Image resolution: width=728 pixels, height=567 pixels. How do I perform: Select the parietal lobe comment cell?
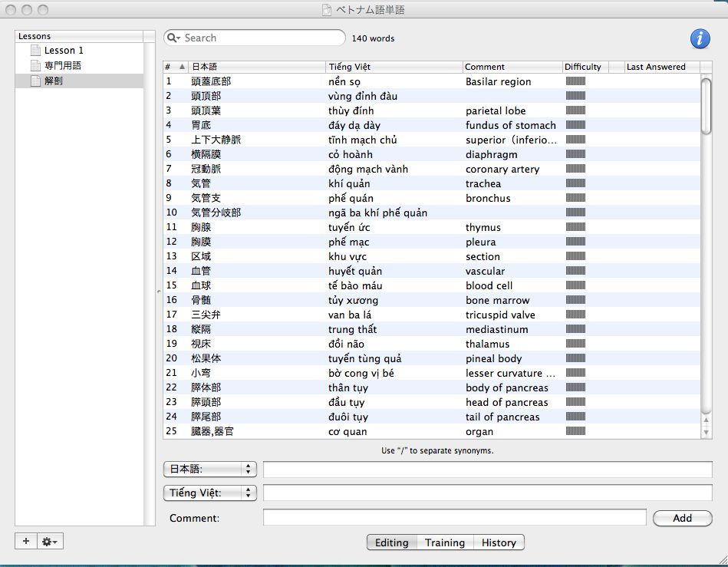(x=496, y=110)
